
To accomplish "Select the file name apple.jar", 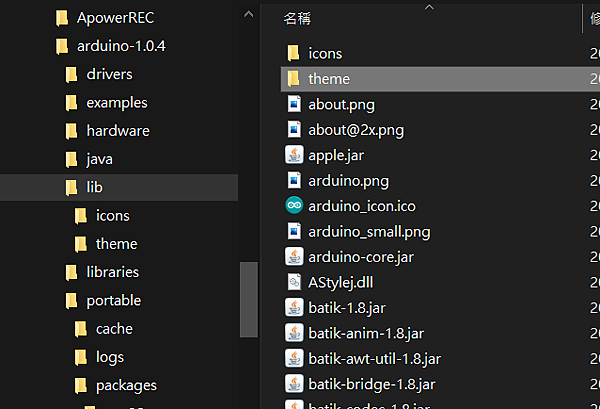I will [x=336, y=156].
